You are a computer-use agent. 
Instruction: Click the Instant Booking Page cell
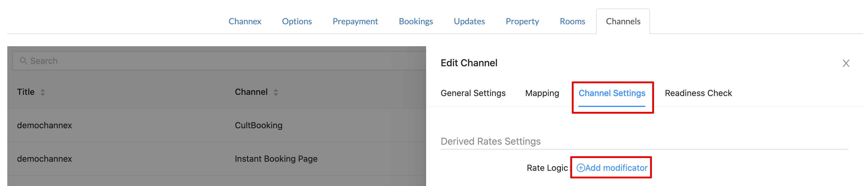point(276,159)
